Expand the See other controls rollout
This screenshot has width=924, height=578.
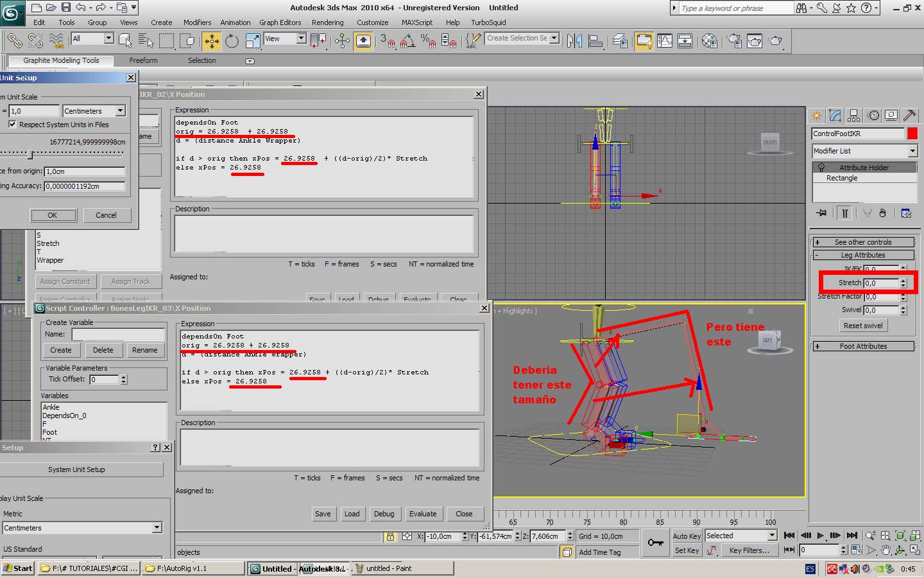tap(863, 242)
